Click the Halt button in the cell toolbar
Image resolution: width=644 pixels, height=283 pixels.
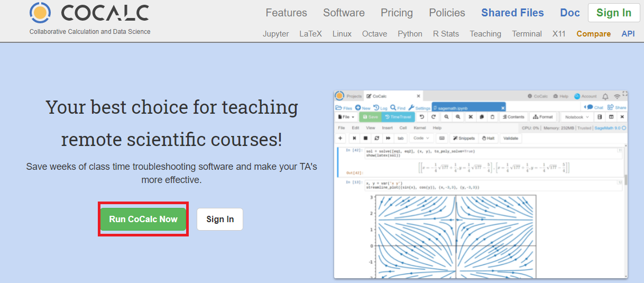click(489, 138)
